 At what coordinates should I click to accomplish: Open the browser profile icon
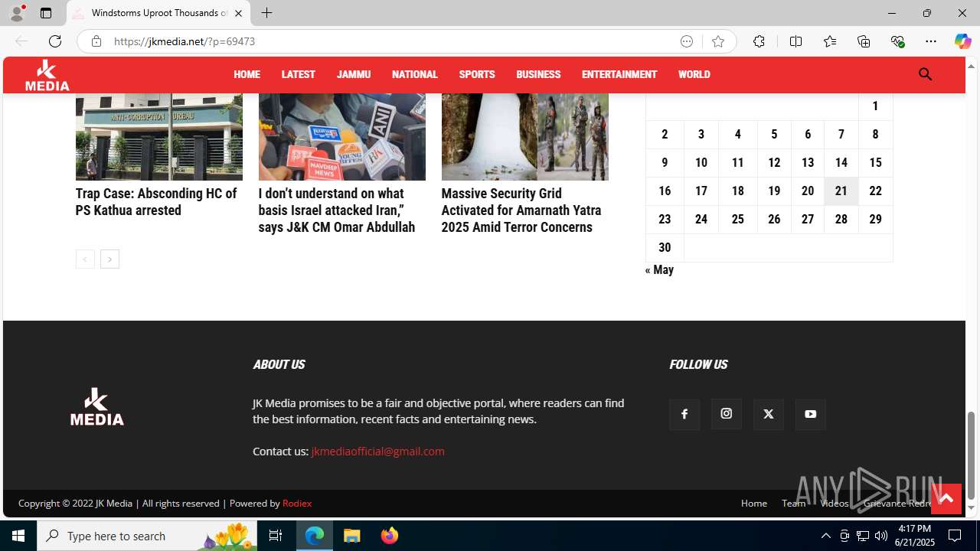coord(17,13)
